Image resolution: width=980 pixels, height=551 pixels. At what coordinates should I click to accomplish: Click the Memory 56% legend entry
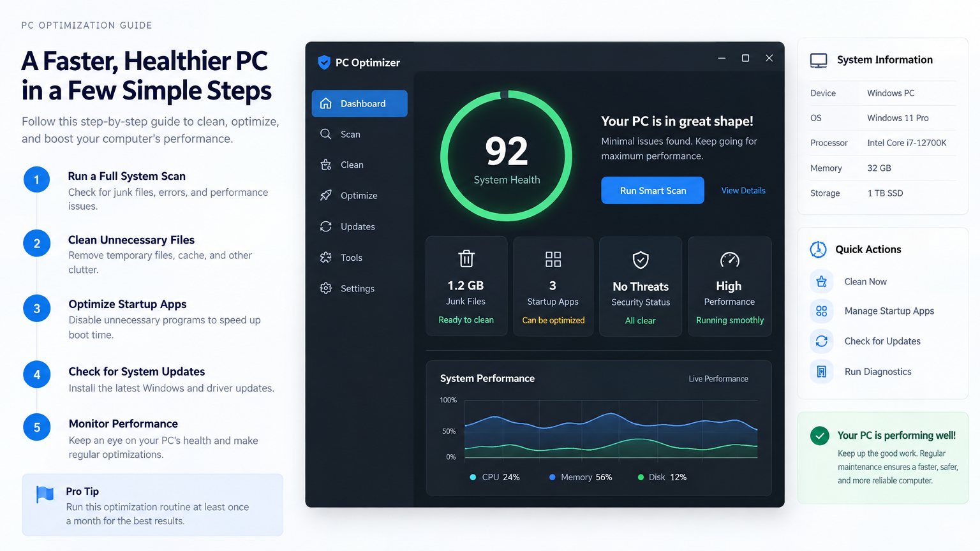coord(581,477)
